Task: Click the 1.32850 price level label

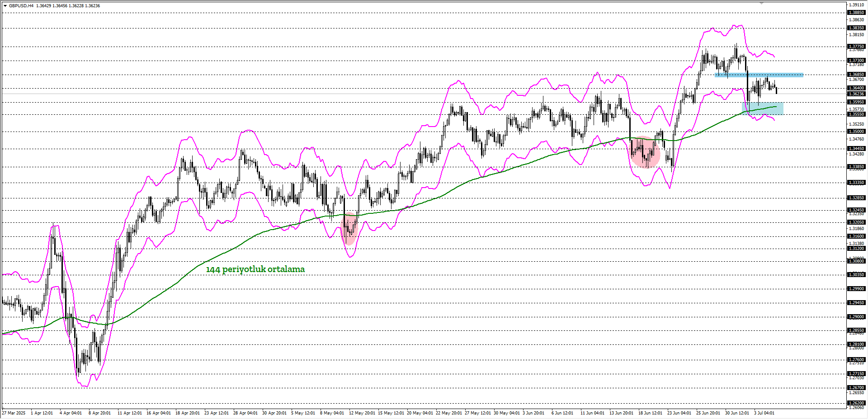Action: (x=856, y=198)
